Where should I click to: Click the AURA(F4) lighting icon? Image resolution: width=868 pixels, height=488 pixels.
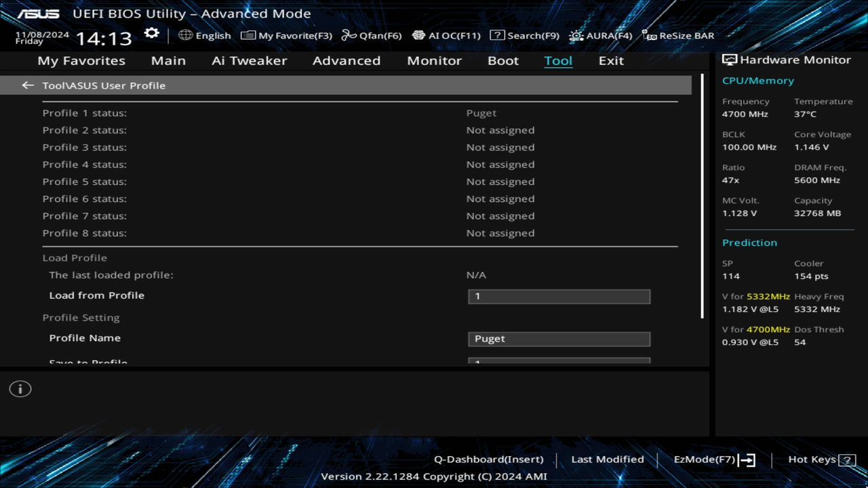point(576,35)
